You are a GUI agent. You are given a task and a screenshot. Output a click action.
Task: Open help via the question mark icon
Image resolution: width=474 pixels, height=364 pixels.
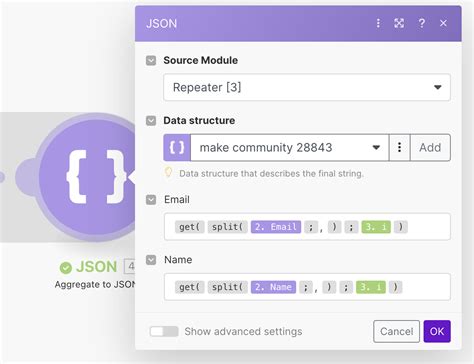tap(422, 23)
